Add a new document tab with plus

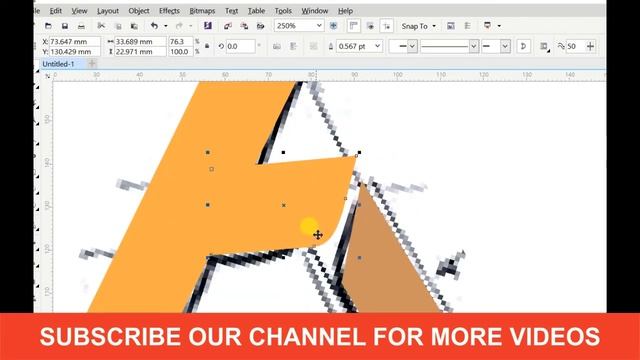click(92, 64)
